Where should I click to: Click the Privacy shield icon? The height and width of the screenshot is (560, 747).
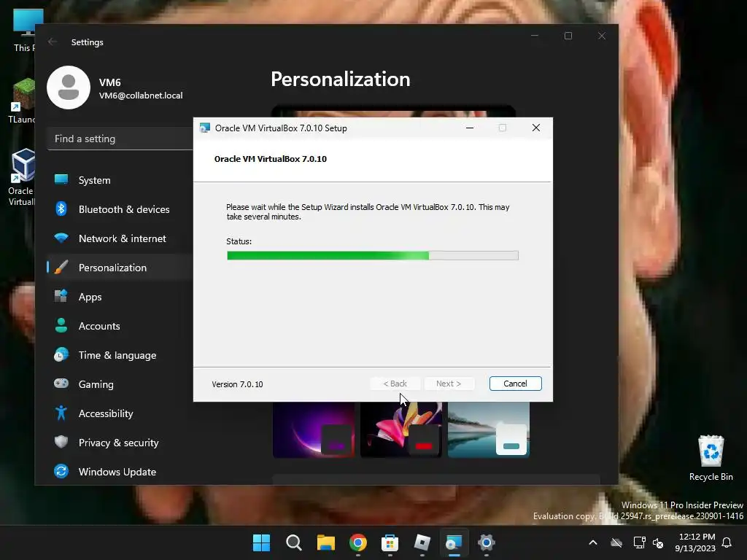tap(61, 442)
